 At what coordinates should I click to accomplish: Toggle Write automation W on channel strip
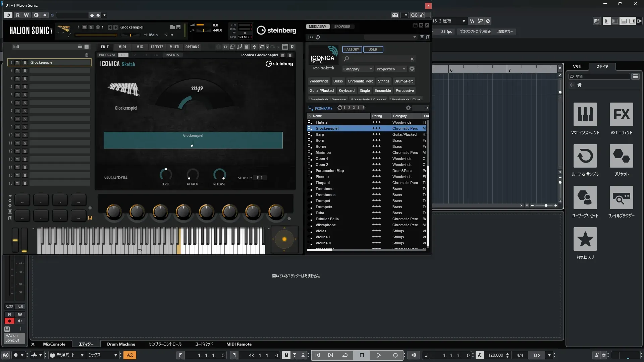20,314
